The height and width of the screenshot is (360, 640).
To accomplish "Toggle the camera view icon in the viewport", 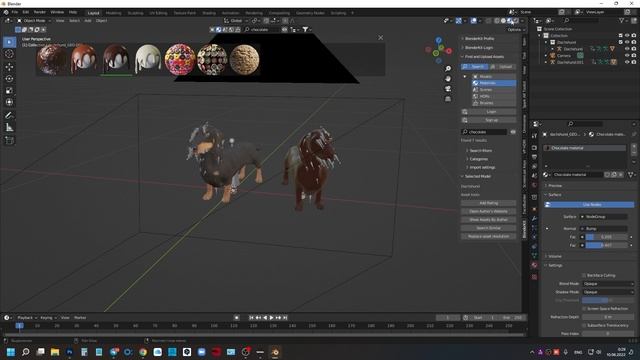I will tap(448, 89).
